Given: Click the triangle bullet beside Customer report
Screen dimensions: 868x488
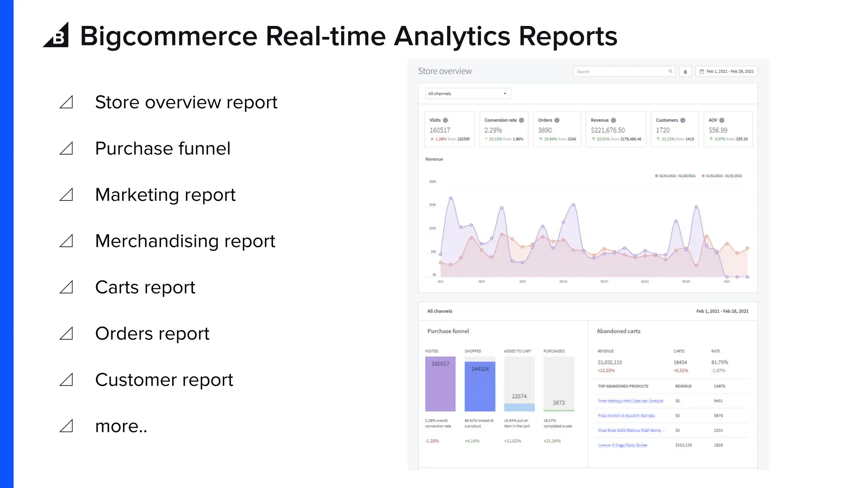Looking at the screenshot, I should [x=67, y=380].
